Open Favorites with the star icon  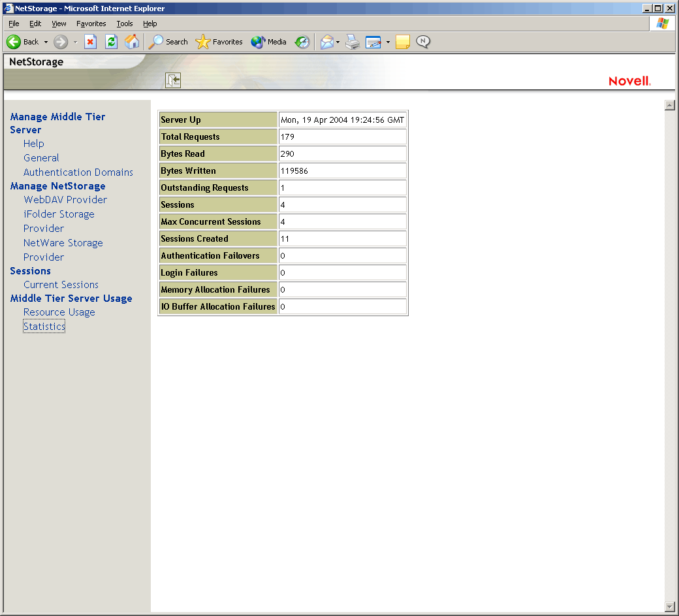[x=204, y=42]
